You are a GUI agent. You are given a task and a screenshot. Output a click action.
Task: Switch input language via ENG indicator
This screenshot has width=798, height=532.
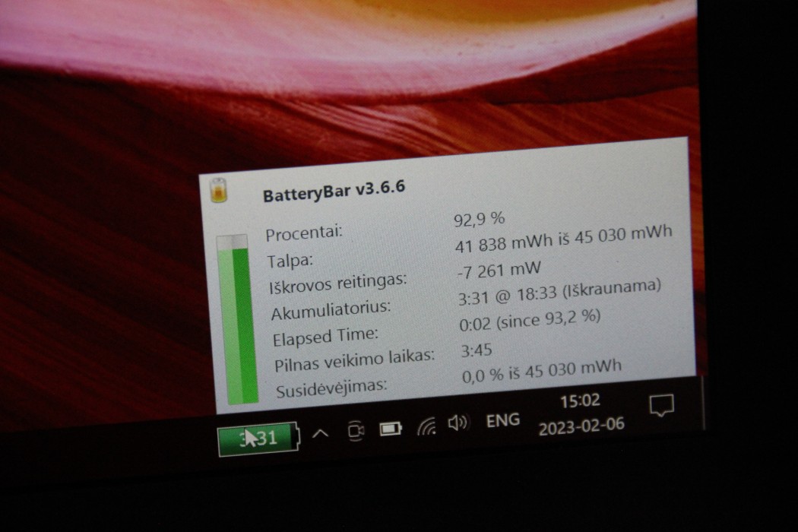503,420
